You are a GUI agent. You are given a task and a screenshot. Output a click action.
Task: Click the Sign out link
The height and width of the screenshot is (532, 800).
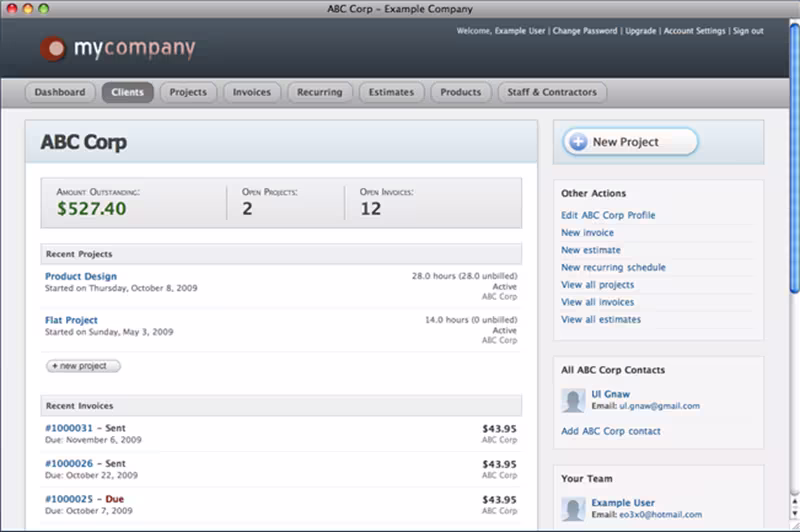(x=748, y=31)
